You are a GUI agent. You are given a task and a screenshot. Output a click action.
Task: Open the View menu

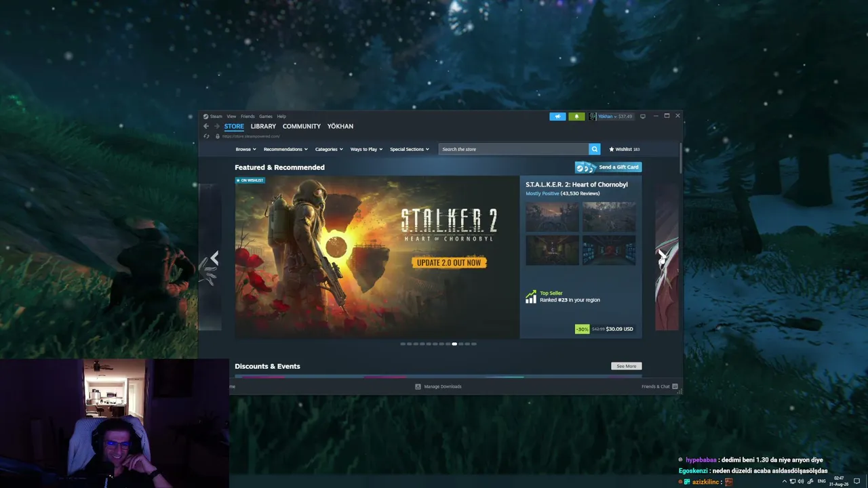tap(231, 116)
